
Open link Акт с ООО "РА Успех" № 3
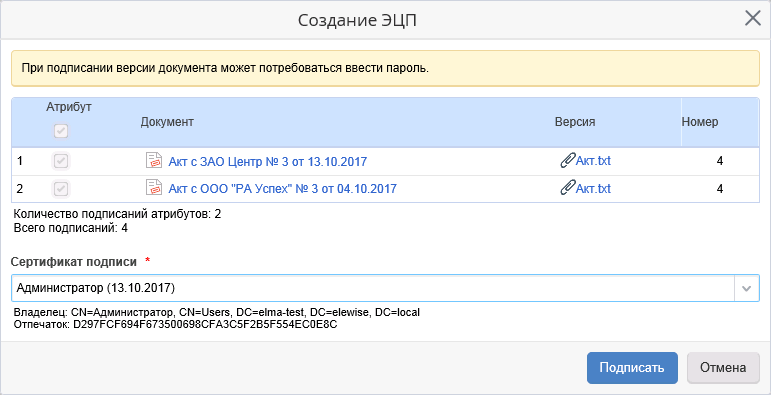click(x=282, y=189)
